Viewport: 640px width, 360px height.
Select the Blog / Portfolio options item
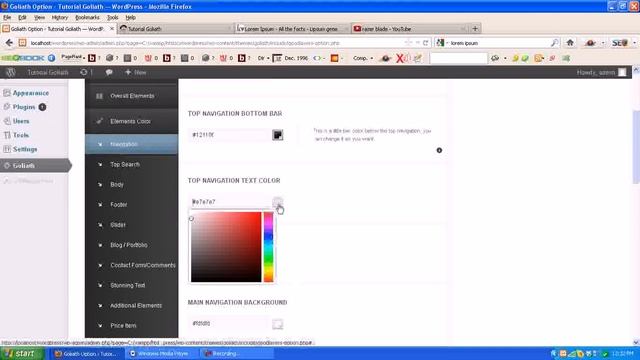point(131,245)
